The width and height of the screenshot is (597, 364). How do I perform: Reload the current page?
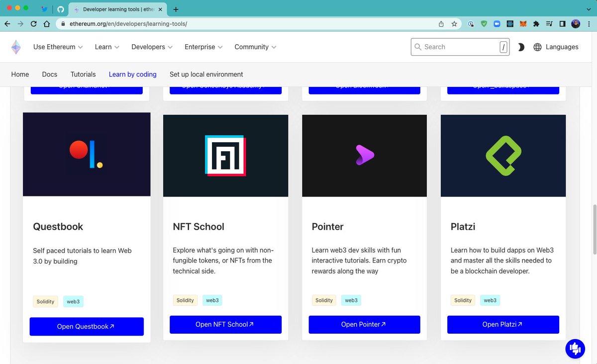[x=34, y=23]
